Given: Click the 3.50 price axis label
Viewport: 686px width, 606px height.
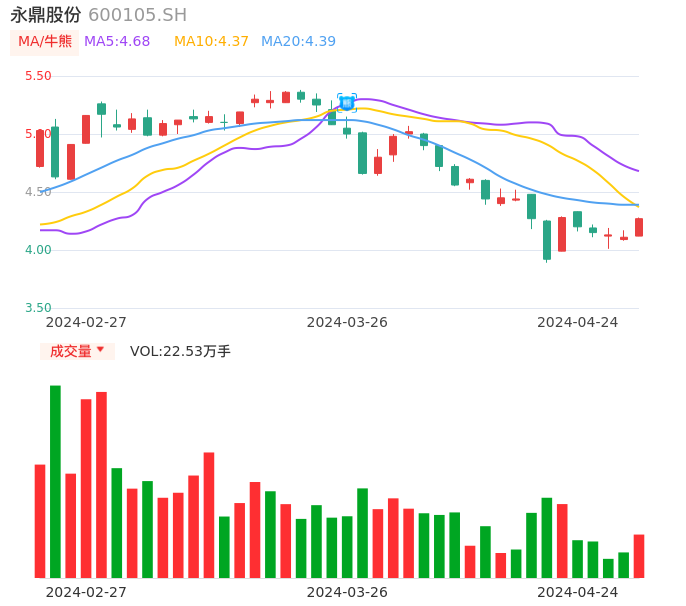Looking at the screenshot, I should coord(38,308).
